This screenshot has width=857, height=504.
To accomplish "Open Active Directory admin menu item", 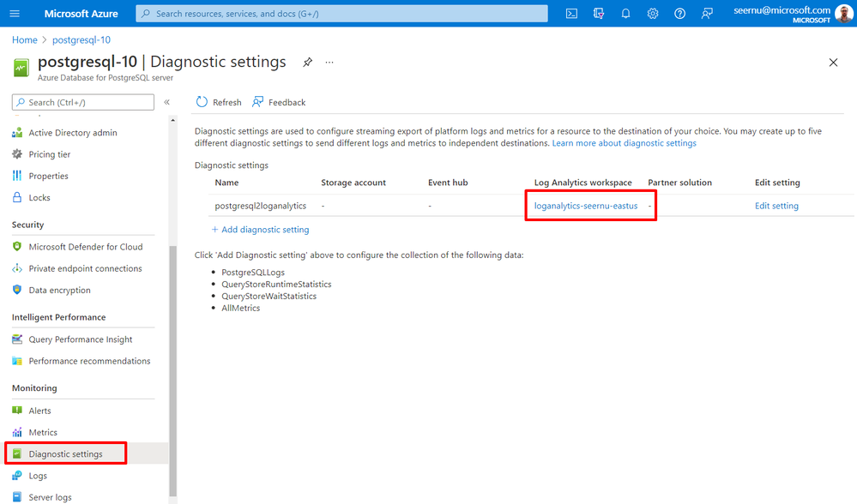I will [x=73, y=133].
